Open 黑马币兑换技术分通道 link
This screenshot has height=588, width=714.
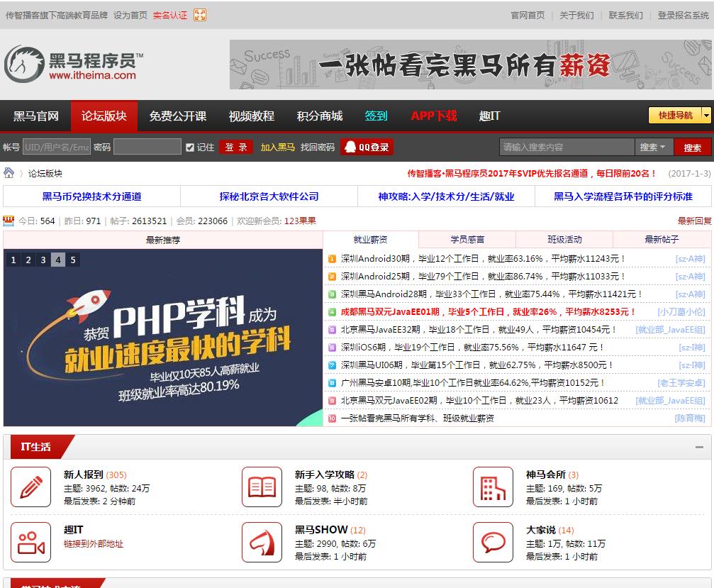pyautogui.click(x=91, y=196)
